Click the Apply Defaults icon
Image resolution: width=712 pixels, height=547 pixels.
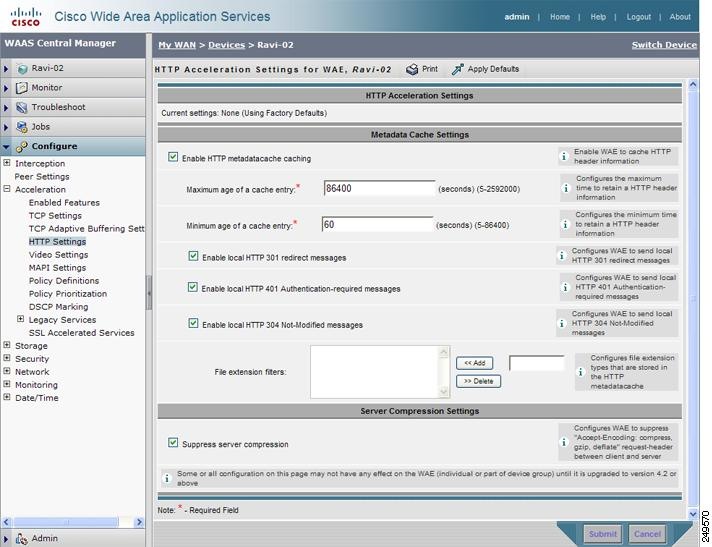pyautogui.click(x=458, y=69)
